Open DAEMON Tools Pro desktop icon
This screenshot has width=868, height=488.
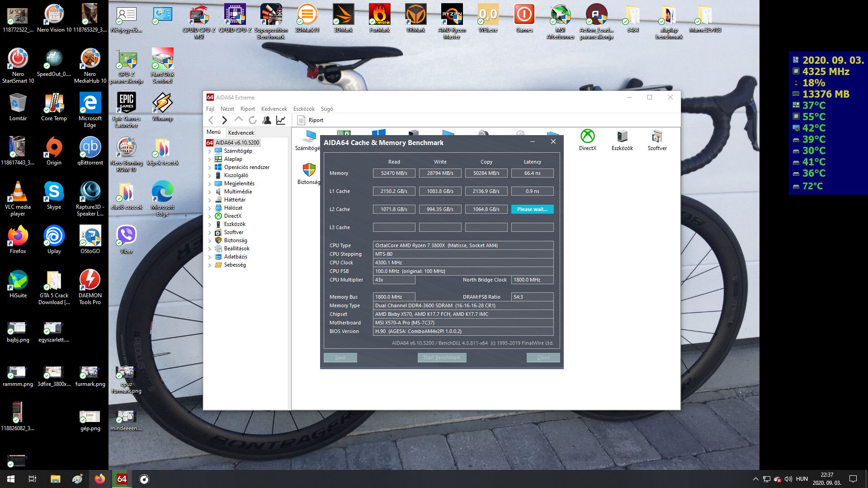[x=90, y=287]
